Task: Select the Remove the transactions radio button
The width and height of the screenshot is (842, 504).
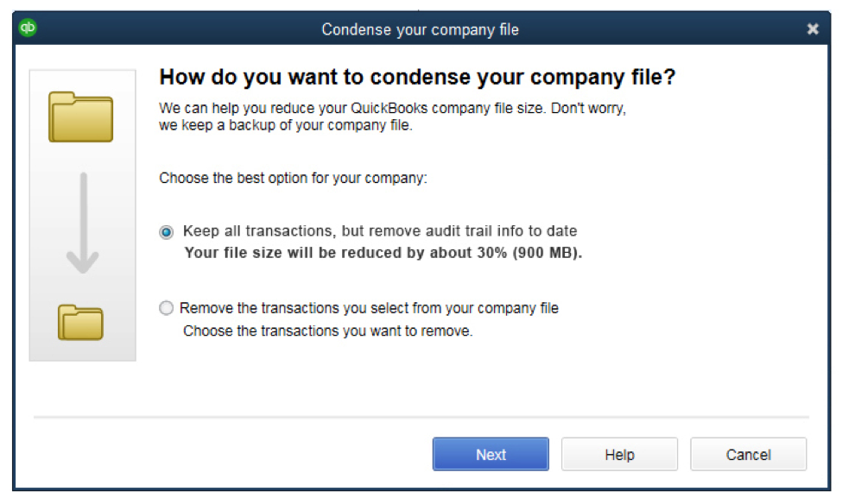Action: tap(167, 308)
